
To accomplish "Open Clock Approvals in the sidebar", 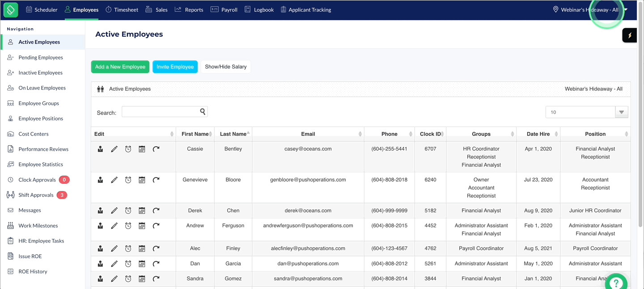I will pos(37,180).
